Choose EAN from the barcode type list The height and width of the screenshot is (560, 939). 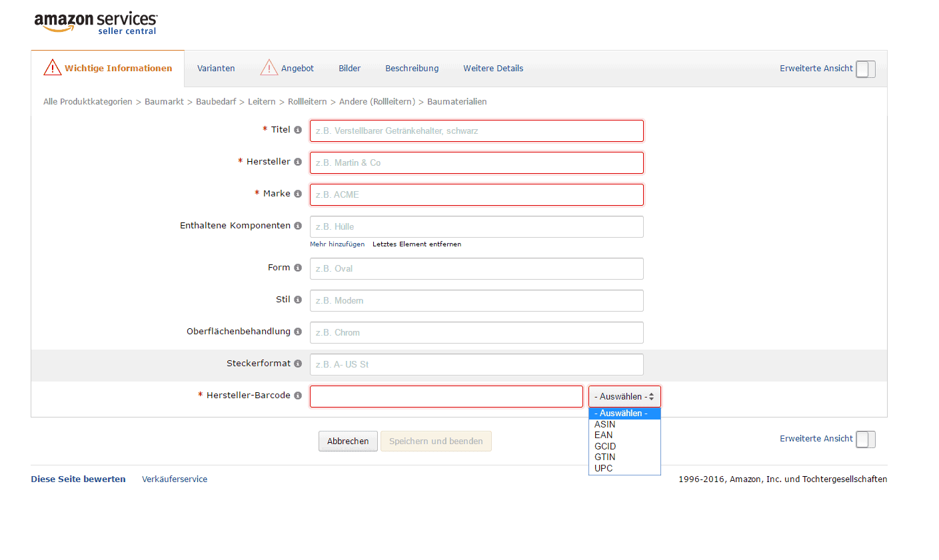point(624,435)
